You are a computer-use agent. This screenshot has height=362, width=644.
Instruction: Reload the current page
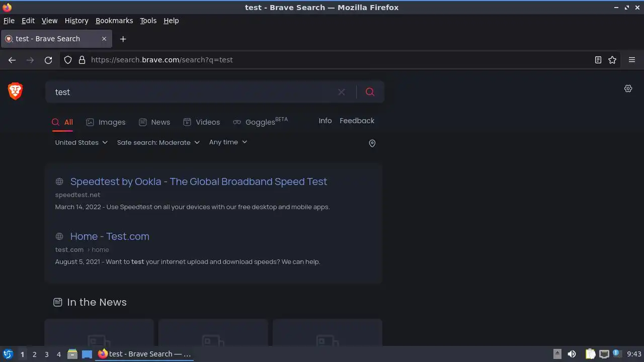[x=48, y=60]
